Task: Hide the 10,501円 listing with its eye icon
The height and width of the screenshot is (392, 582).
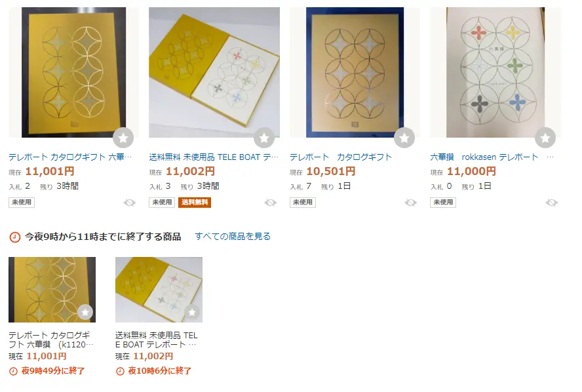Action: pos(410,203)
